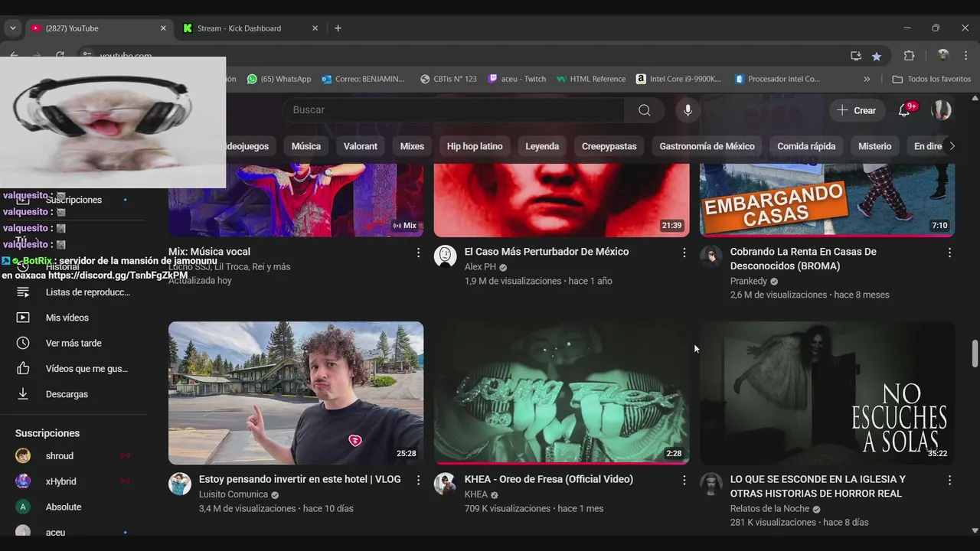Open the YouTube notifications bell
This screenshot has width=980, height=551.
pyautogui.click(x=904, y=110)
